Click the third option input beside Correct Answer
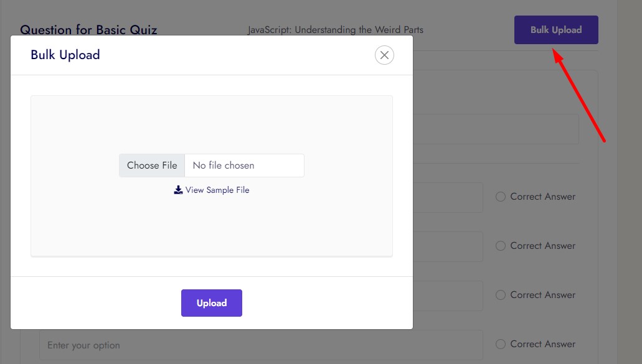642x364 pixels. pos(447,296)
